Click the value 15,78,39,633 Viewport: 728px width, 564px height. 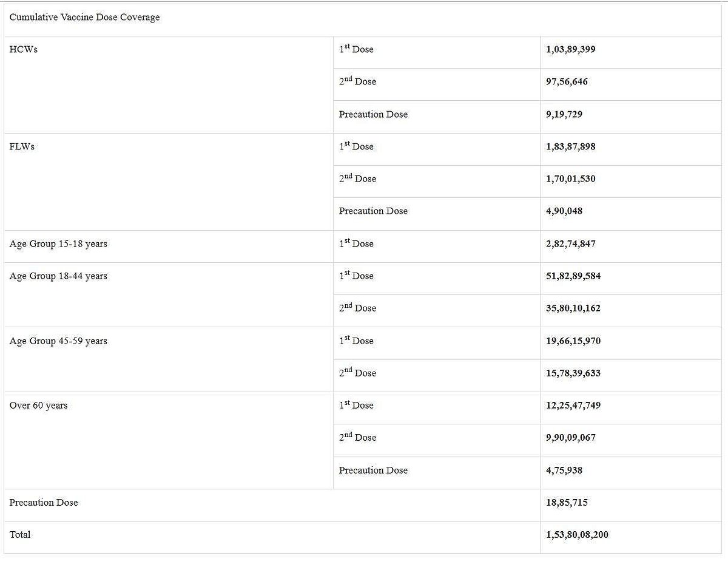pyautogui.click(x=573, y=373)
